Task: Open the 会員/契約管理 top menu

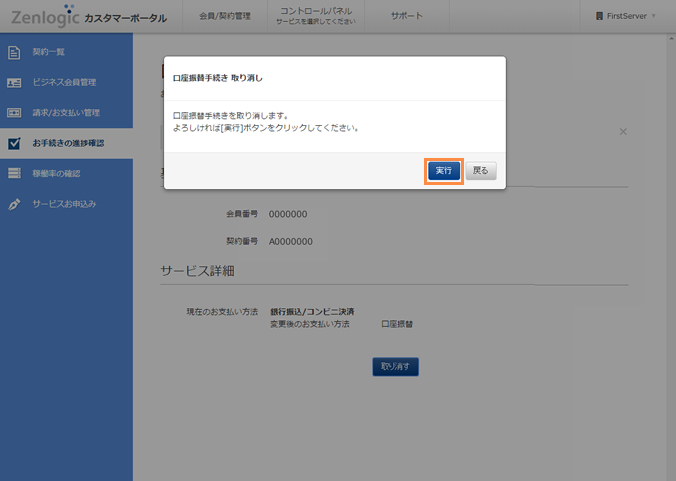Action: [x=225, y=16]
